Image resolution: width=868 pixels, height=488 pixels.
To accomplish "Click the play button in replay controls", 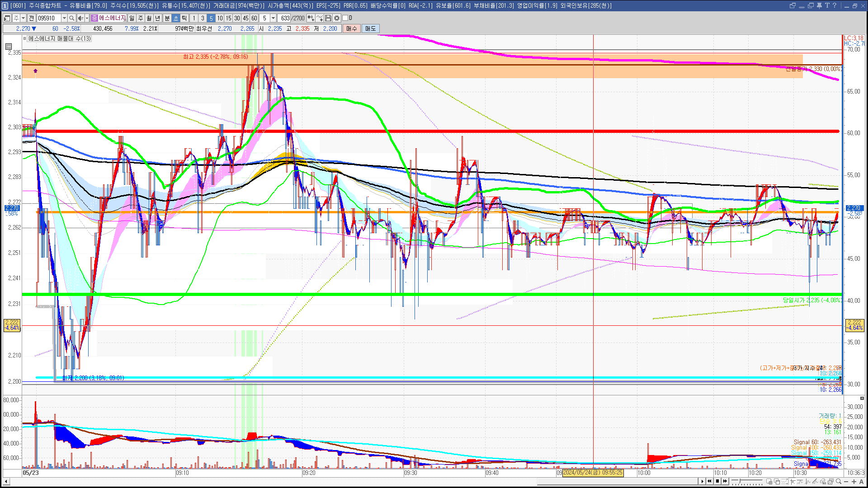I will point(703,481).
